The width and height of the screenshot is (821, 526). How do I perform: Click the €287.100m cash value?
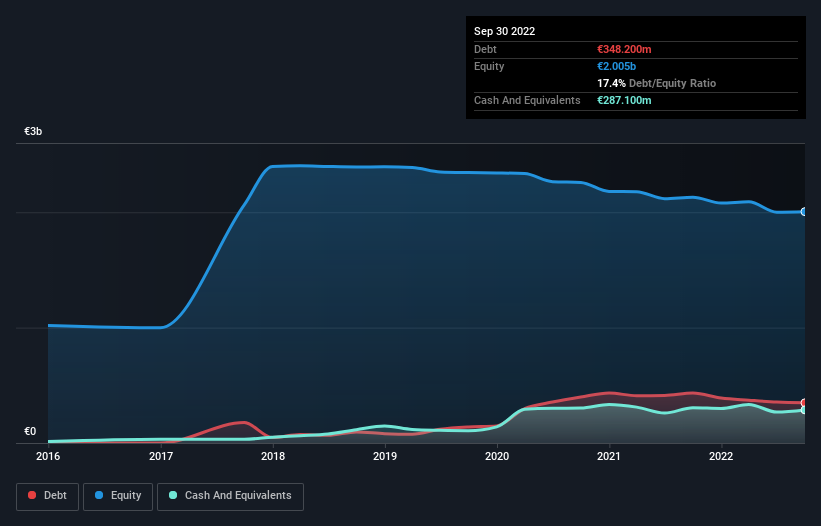click(624, 100)
